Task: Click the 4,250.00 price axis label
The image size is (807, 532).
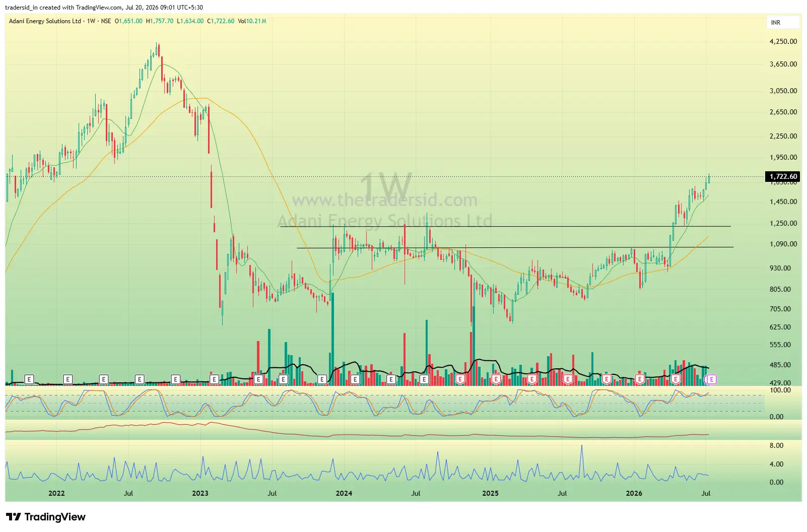Action: click(x=783, y=41)
